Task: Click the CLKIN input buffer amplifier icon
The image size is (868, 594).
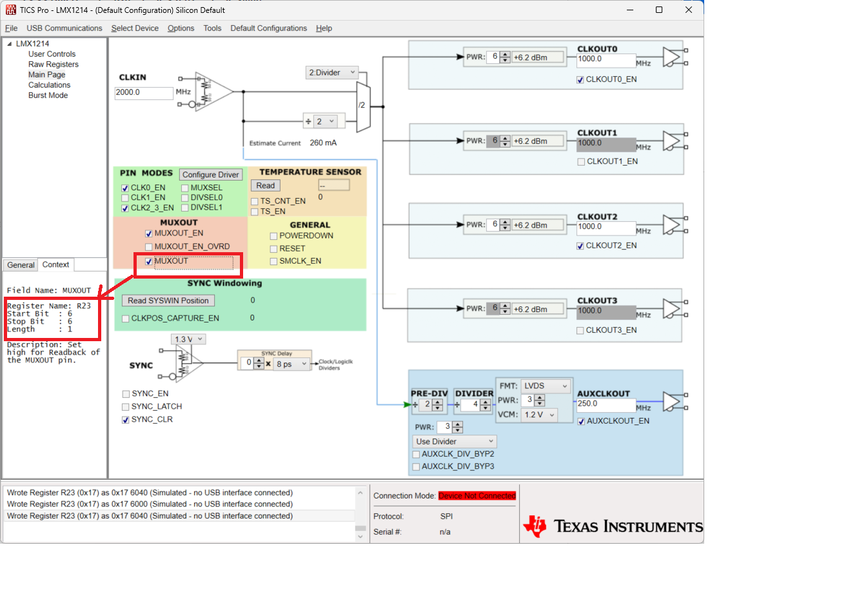Action: (x=214, y=91)
